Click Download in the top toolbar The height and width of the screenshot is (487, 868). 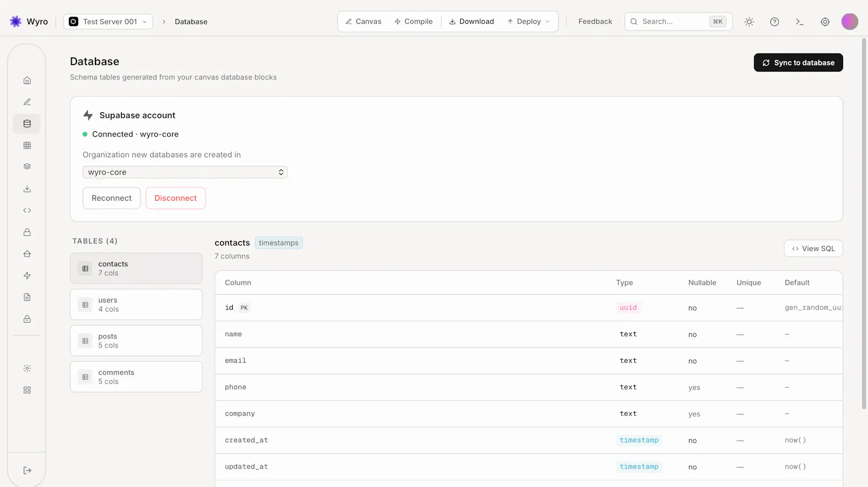(x=471, y=22)
